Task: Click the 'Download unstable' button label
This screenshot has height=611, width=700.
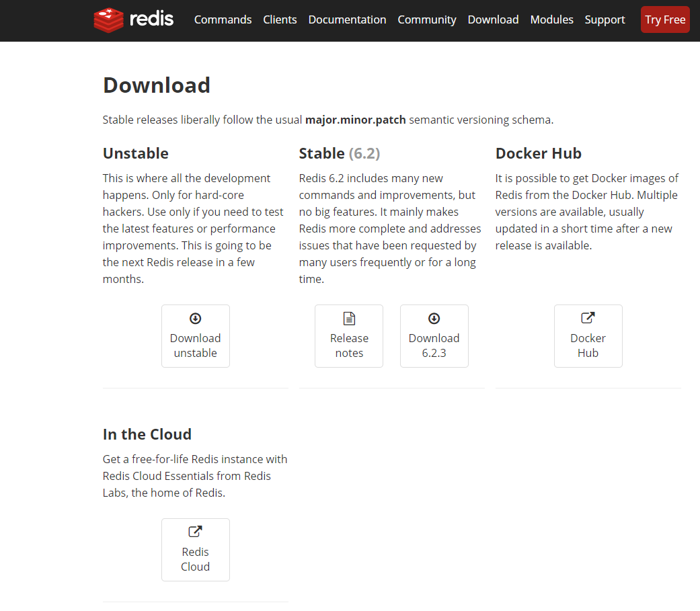Action: (196, 345)
